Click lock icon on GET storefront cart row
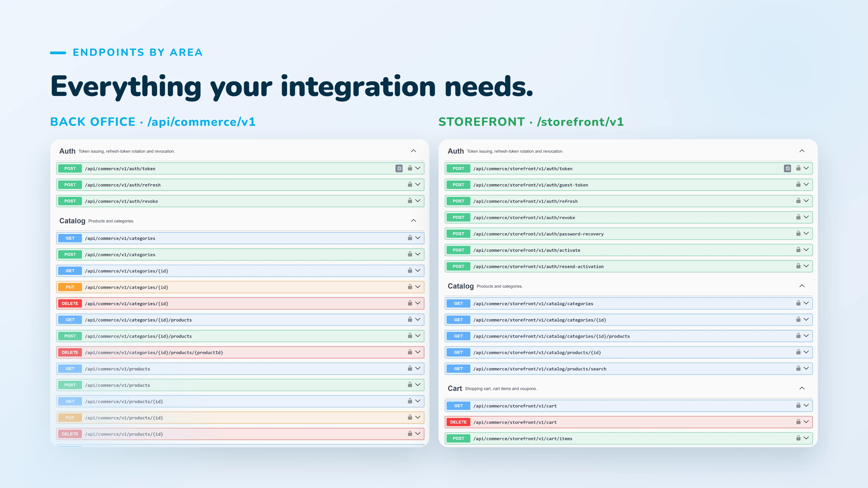 coord(798,406)
